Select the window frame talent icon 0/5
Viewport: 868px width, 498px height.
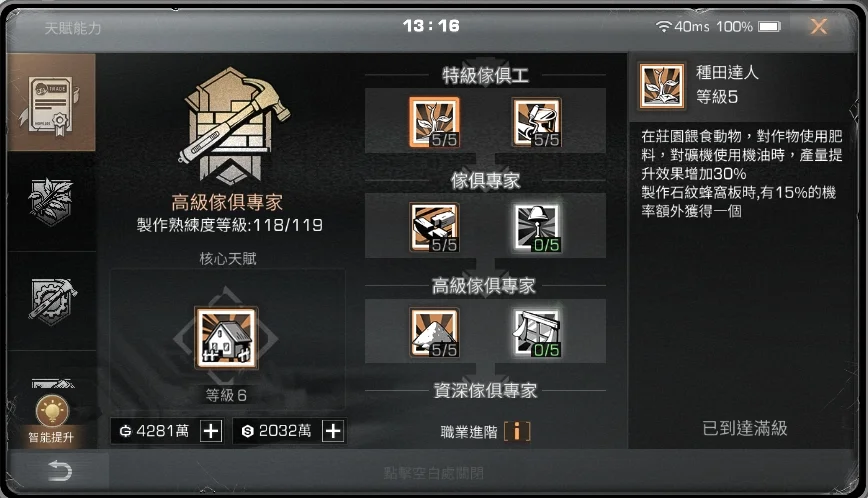click(536, 333)
